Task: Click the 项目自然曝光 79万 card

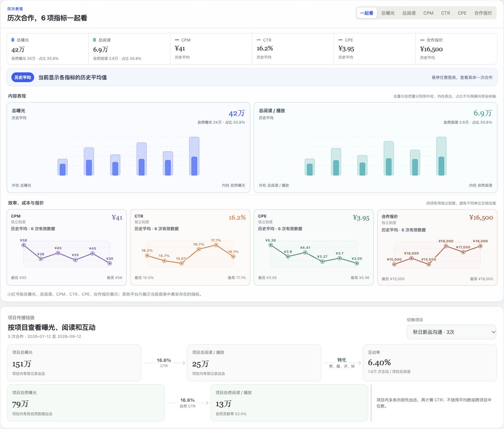Action: pyautogui.click(x=86, y=403)
